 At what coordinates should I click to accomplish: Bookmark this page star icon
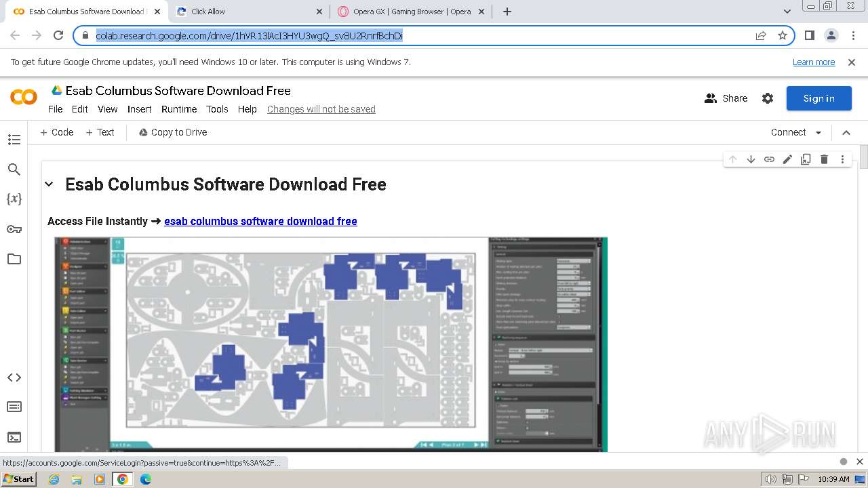(x=783, y=35)
